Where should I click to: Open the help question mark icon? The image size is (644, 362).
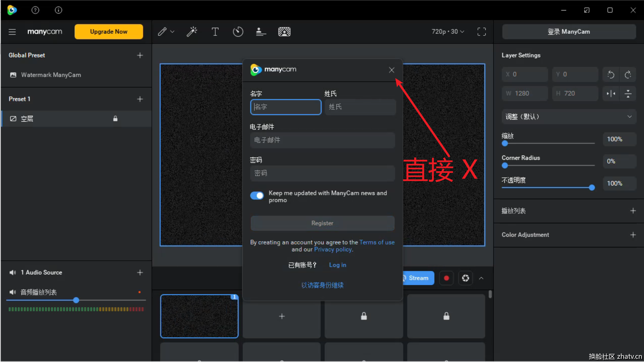pos(35,10)
